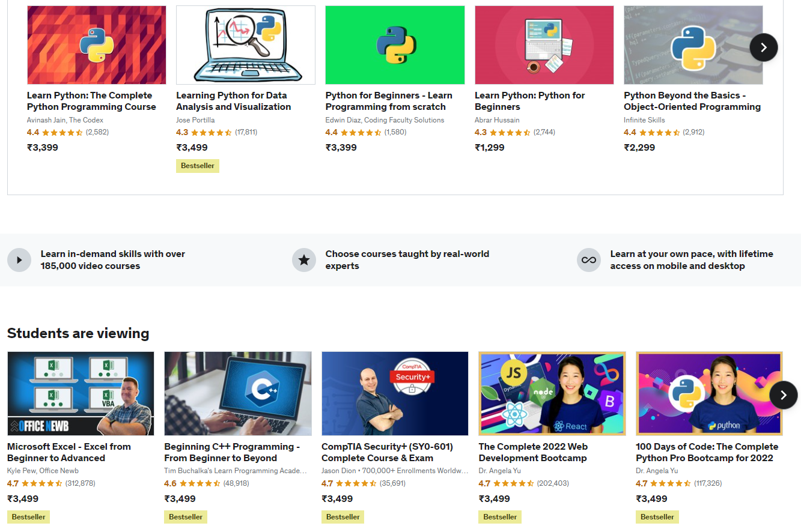This screenshot has width=801, height=532.
Task: Click Dr. Angela Yu under 100 Days of Code
Action: [657, 471]
